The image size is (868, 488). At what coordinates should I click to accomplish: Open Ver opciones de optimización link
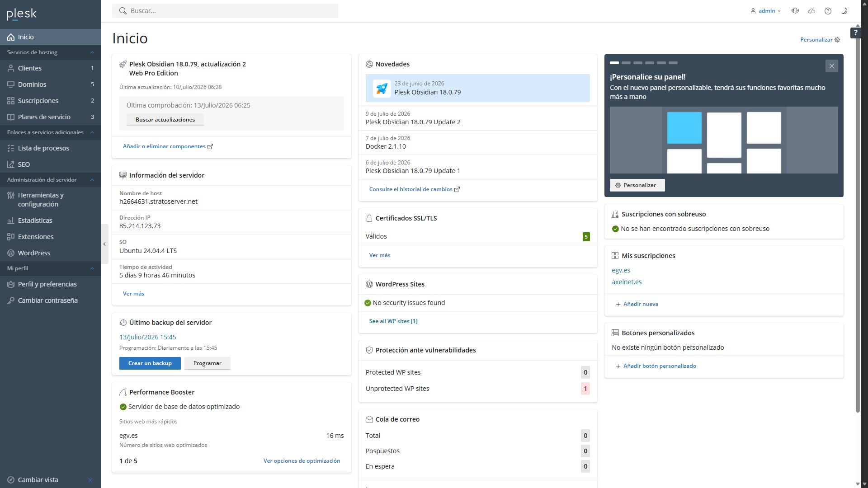(302, 461)
